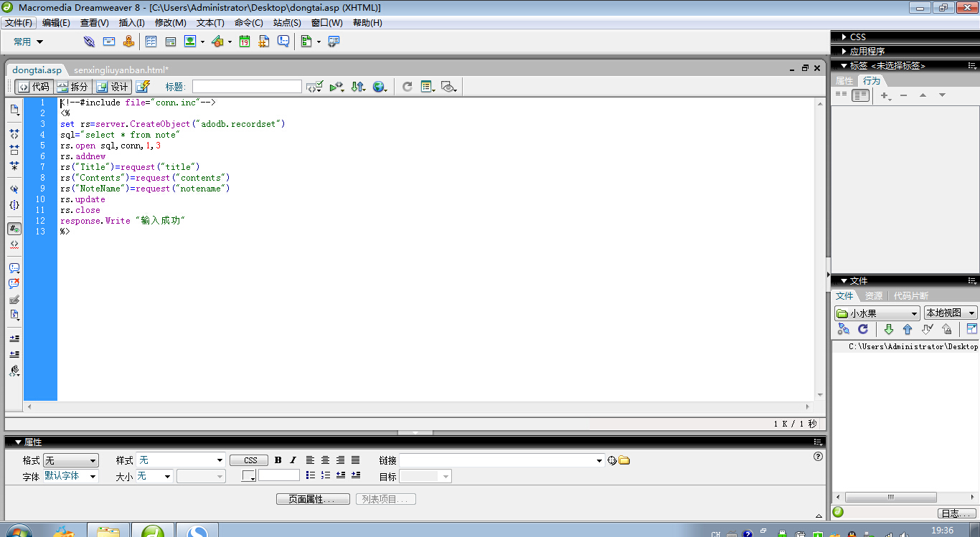Indent code icon

coord(14,338)
